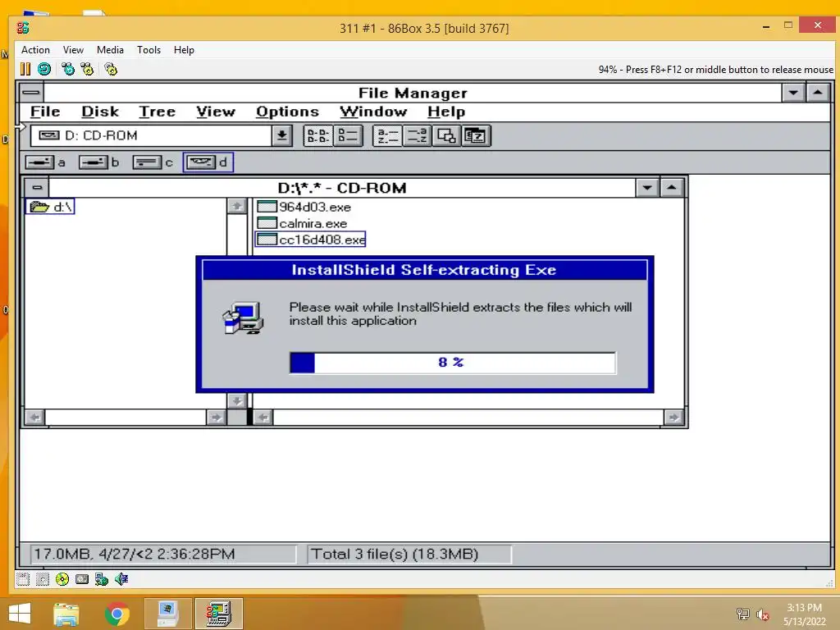
Task: Click tree pane scroll down arrow
Action: point(237,400)
